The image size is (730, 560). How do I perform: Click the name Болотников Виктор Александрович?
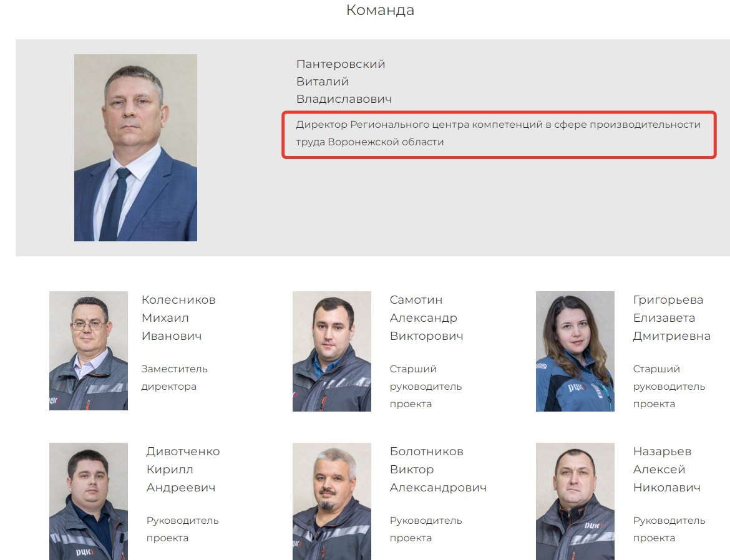[x=438, y=469]
